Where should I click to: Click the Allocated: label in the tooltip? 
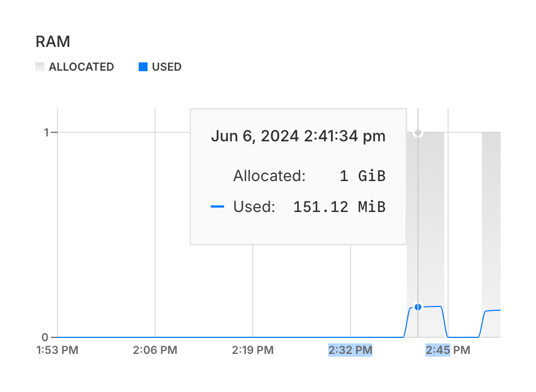point(269,176)
